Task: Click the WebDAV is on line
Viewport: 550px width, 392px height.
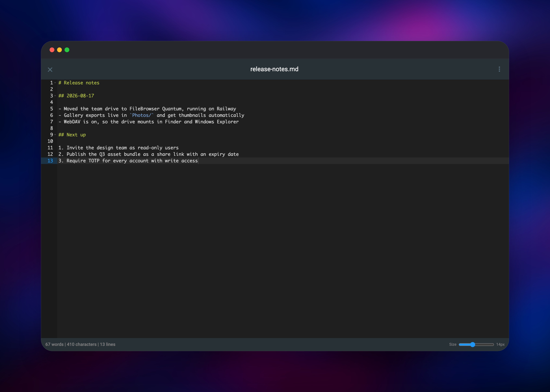Action: point(149,122)
